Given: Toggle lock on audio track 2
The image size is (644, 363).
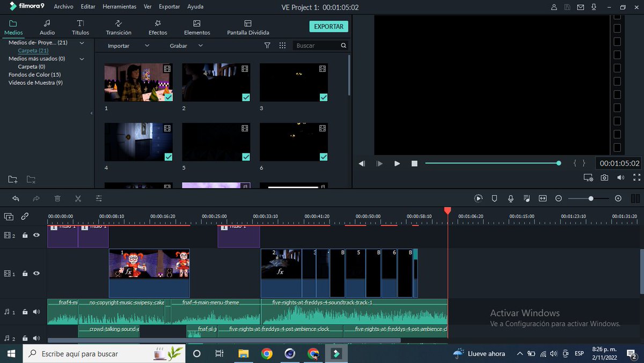Looking at the screenshot, I should [25, 338].
